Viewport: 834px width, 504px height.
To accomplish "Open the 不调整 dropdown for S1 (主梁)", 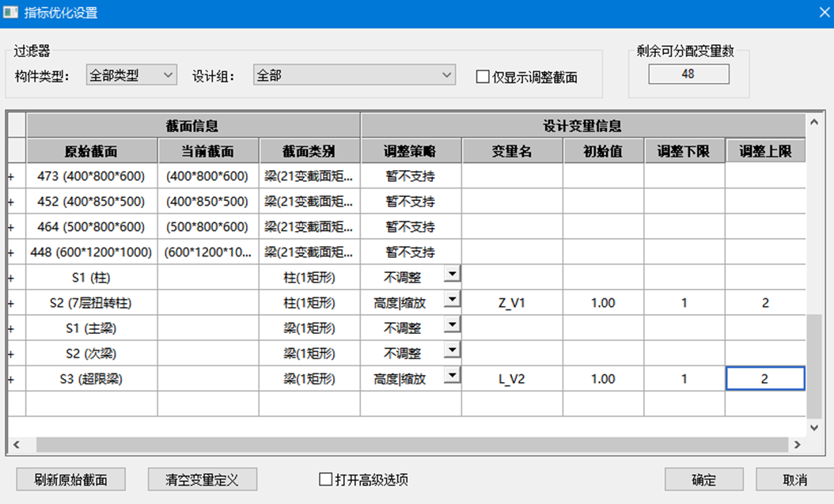I will coord(453,324).
